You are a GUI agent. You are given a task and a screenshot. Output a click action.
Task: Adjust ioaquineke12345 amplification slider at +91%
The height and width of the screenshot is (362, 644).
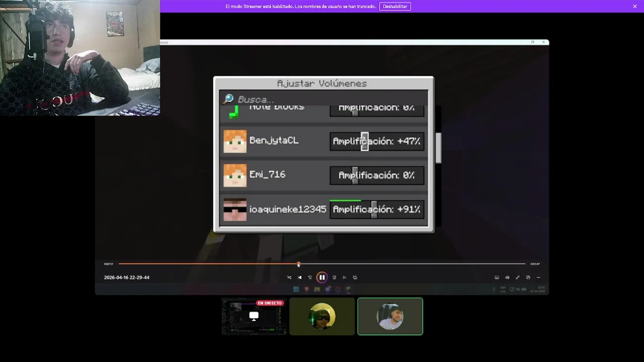click(x=377, y=209)
